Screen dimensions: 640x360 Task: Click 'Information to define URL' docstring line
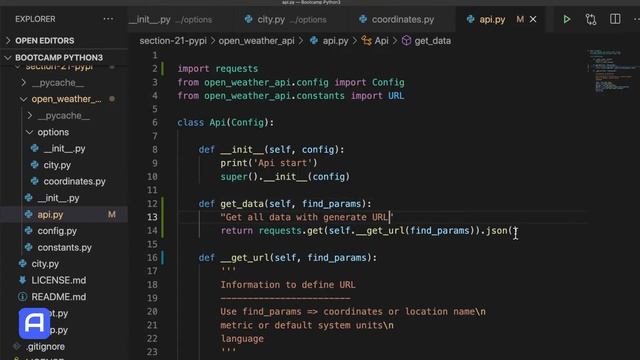tap(288, 284)
